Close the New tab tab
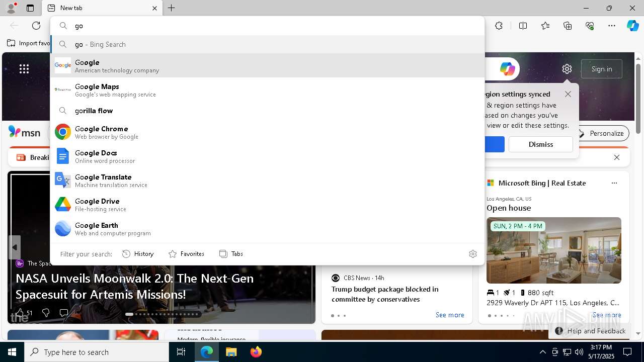This screenshot has height=362, width=644. point(154,8)
